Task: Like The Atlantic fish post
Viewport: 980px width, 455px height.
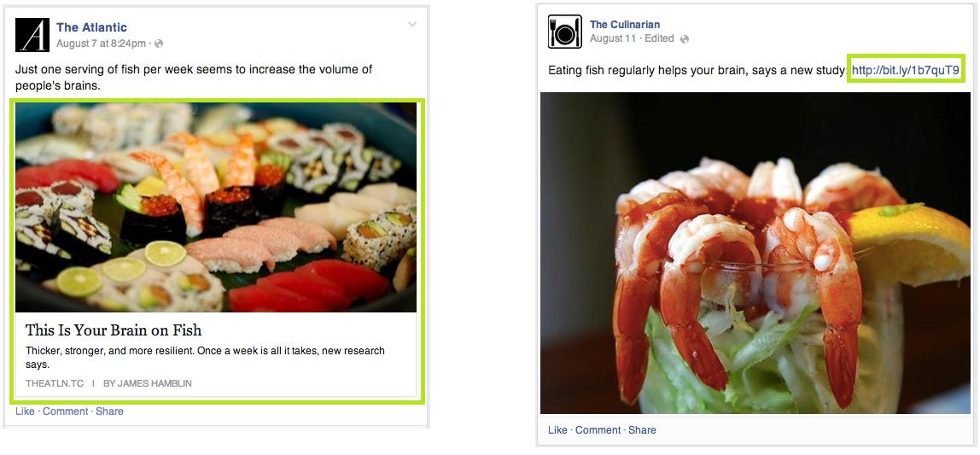Action: [25, 411]
